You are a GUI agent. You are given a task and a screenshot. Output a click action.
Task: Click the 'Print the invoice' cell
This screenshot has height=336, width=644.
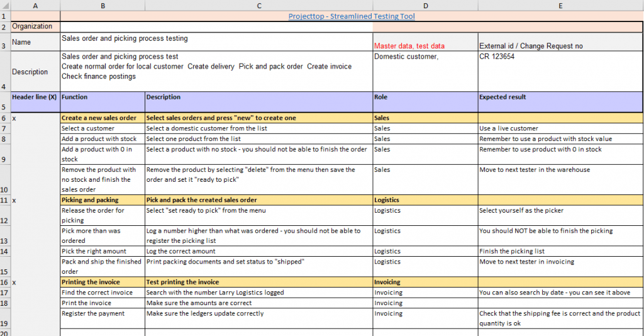pyautogui.click(x=103, y=303)
